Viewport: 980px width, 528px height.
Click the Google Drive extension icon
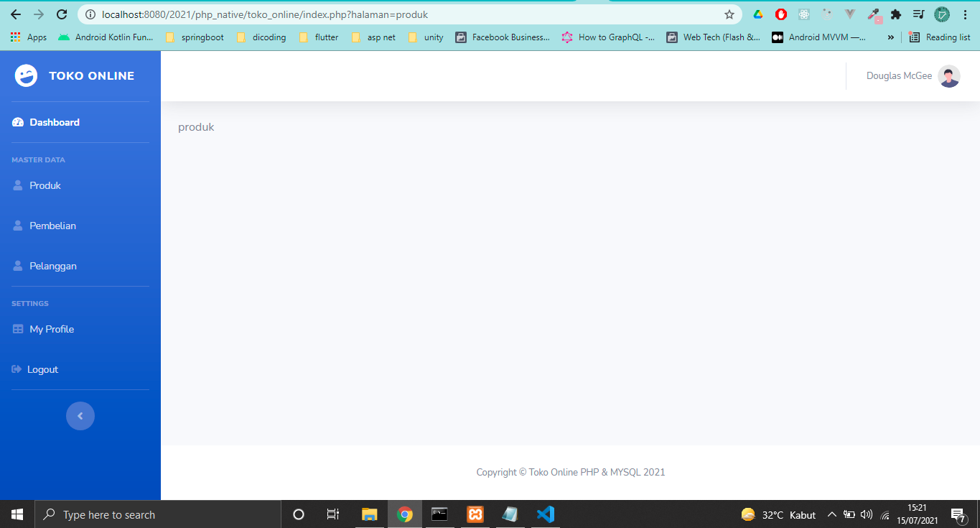coord(758,14)
